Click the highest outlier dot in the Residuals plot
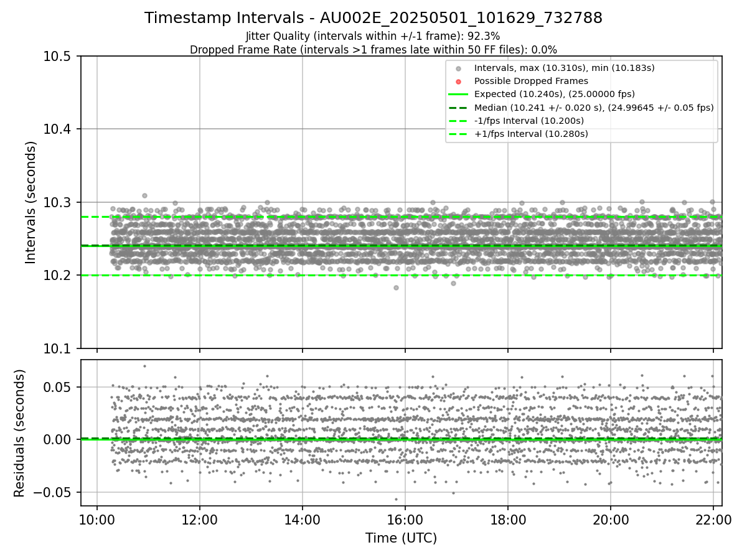Image resolution: width=747 pixels, height=560 pixels. 144,366
